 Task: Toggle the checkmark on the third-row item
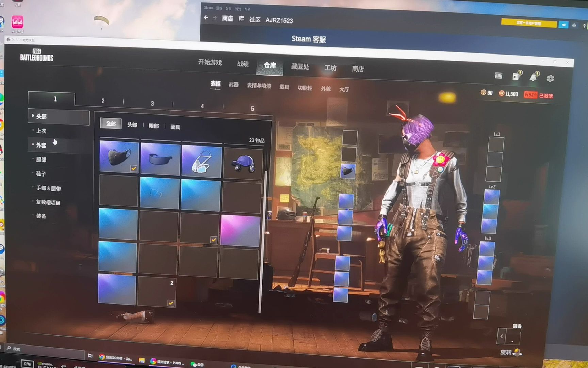pyautogui.click(x=214, y=240)
